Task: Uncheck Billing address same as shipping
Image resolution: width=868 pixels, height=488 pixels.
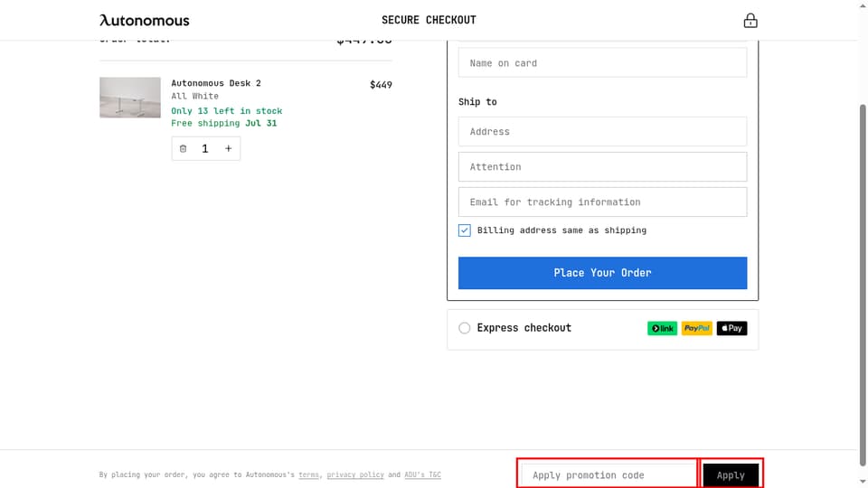Action: [465, 230]
